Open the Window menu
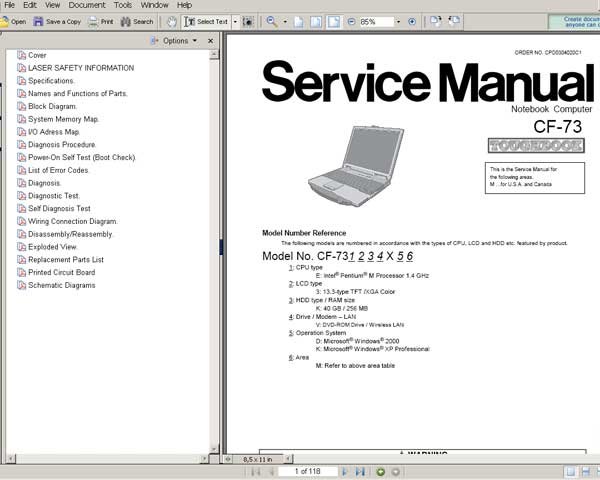Image resolution: width=600 pixels, height=480 pixels. [x=155, y=5]
